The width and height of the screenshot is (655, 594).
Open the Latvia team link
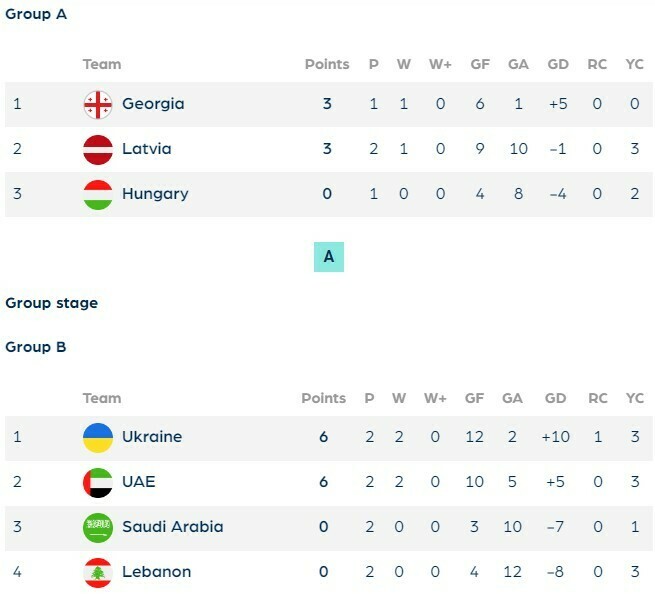147,149
